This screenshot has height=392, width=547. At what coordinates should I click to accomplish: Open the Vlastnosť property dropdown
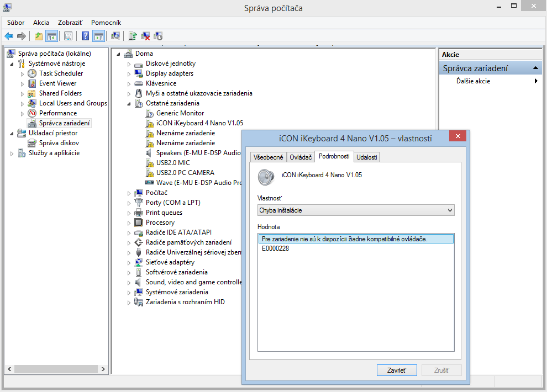(x=356, y=210)
